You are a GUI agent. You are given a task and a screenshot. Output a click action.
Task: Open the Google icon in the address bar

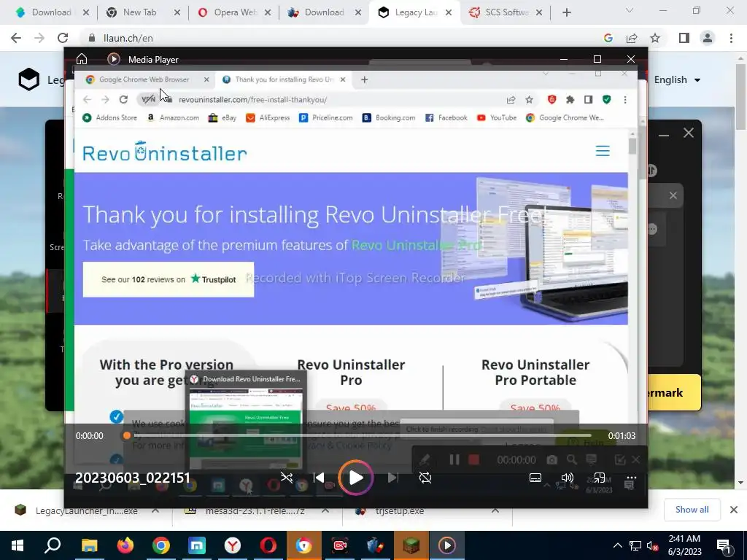[x=608, y=38]
